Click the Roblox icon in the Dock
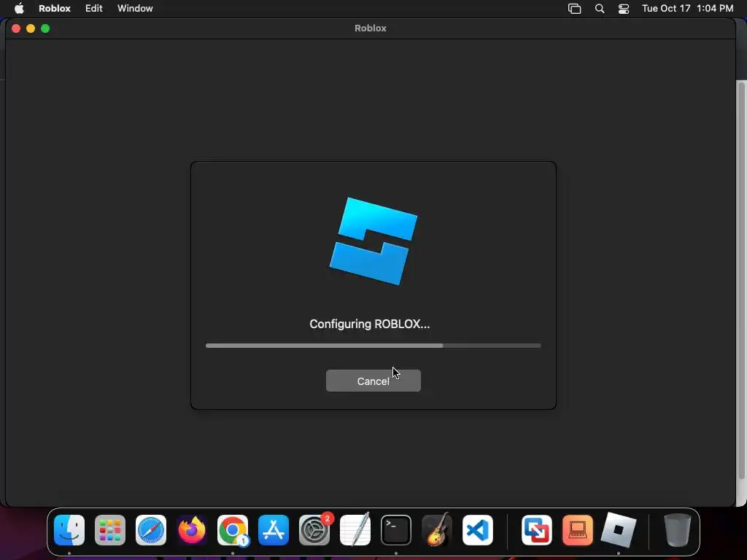 (619, 530)
